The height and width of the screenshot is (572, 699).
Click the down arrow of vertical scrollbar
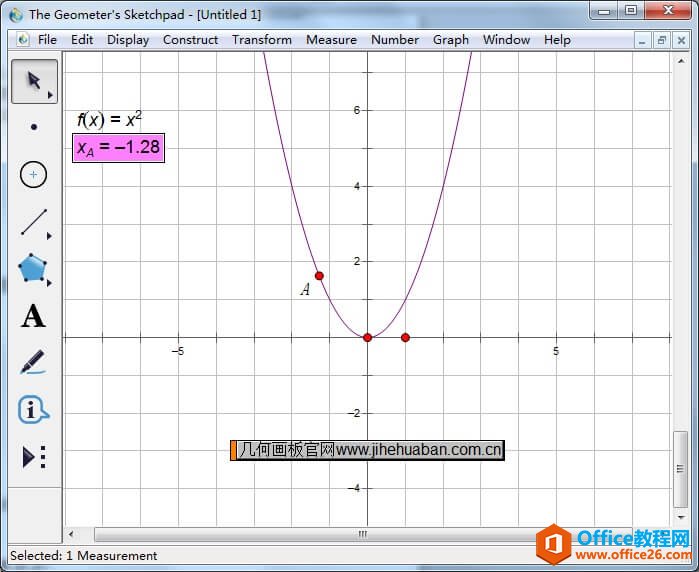681,517
